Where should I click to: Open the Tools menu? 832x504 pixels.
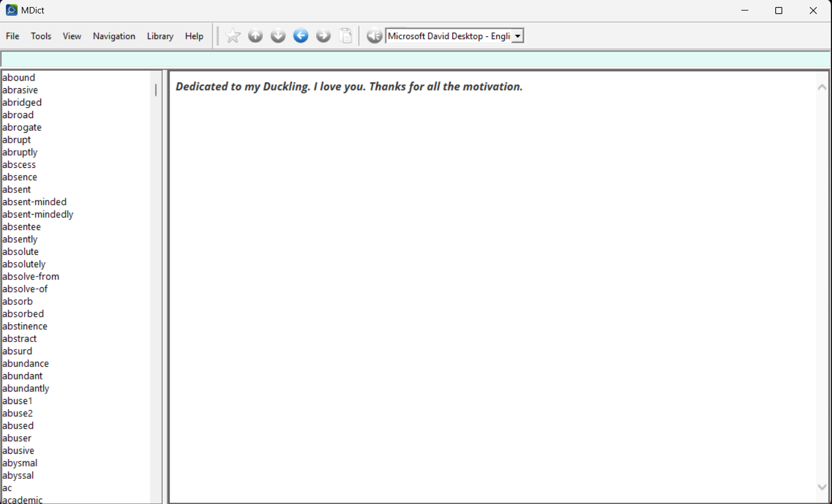point(41,36)
